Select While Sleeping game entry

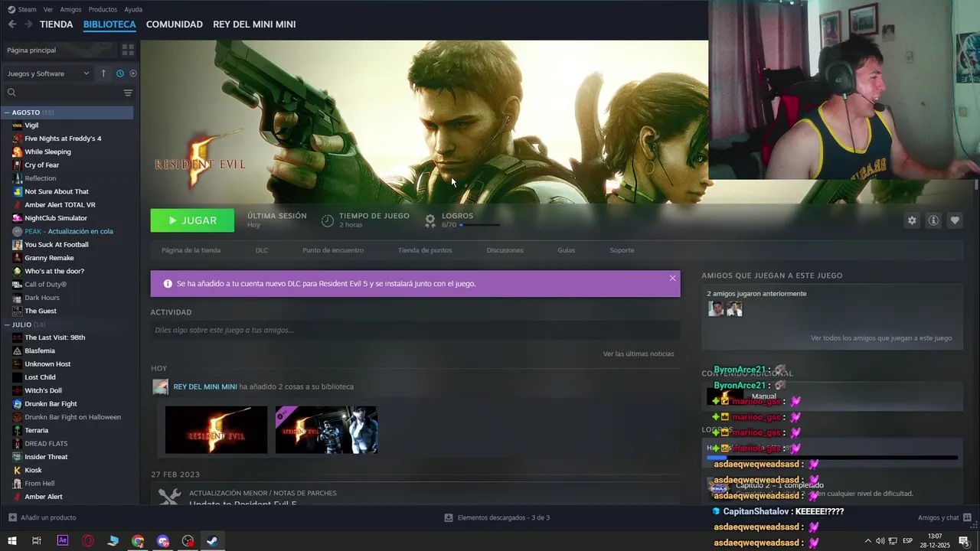[x=47, y=152]
